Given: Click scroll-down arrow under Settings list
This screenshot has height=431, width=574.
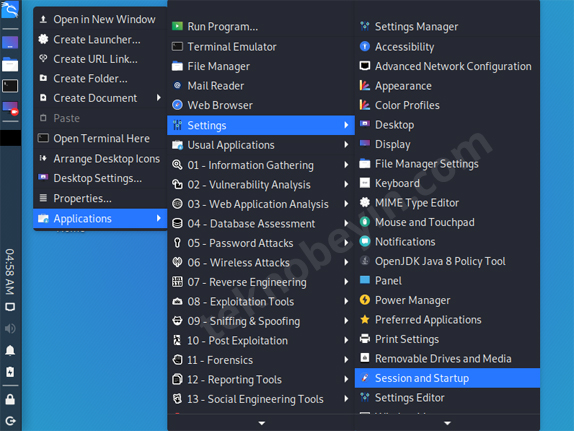Looking at the screenshot, I should tap(447, 423).
